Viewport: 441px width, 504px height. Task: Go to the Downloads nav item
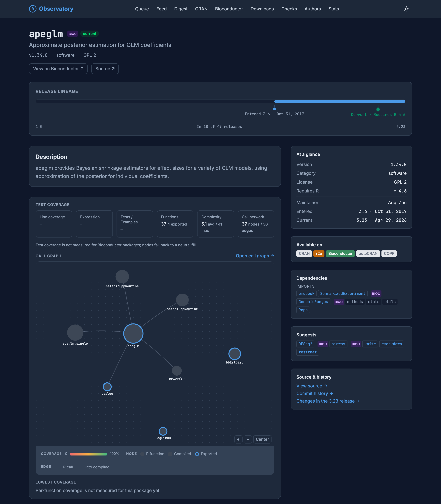[x=262, y=9]
